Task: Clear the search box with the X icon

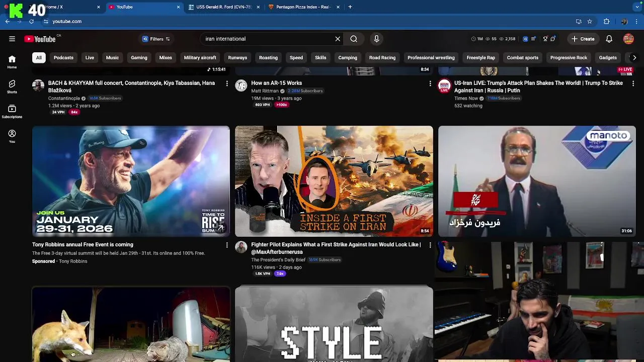Action: (x=338, y=39)
